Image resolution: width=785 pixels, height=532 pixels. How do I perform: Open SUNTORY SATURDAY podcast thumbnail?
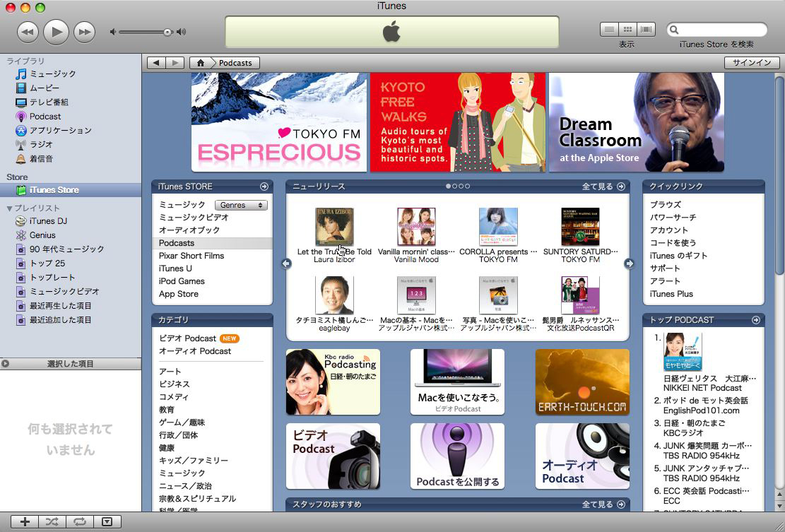[580, 226]
